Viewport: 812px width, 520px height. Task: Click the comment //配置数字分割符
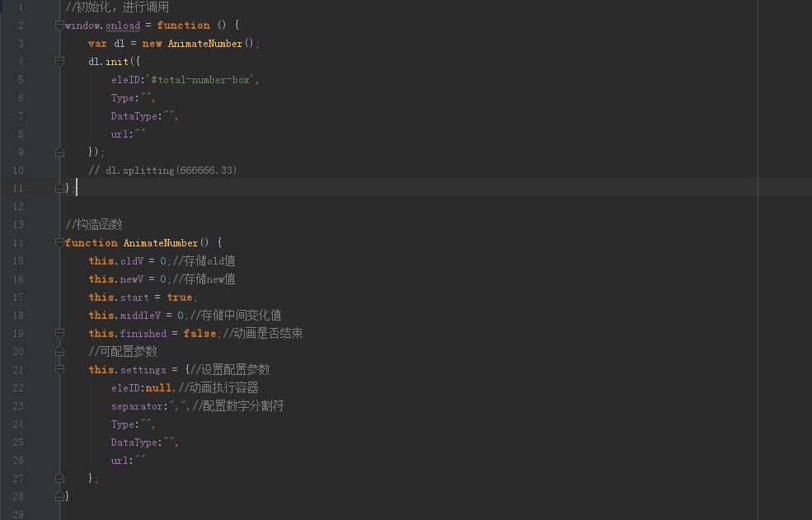tap(238, 405)
